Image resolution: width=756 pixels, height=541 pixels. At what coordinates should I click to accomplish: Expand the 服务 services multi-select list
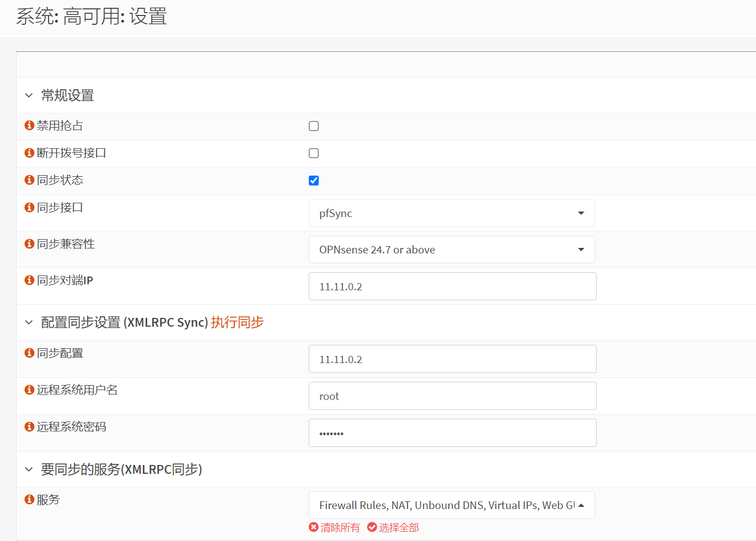[x=451, y=505]
